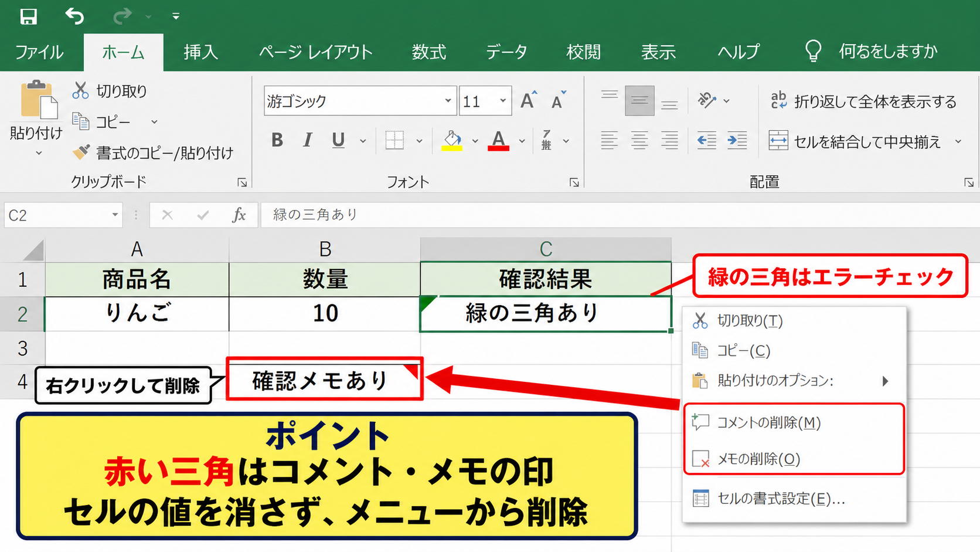
Task: Click the fx insert function icon
Action: click(239, 215)
